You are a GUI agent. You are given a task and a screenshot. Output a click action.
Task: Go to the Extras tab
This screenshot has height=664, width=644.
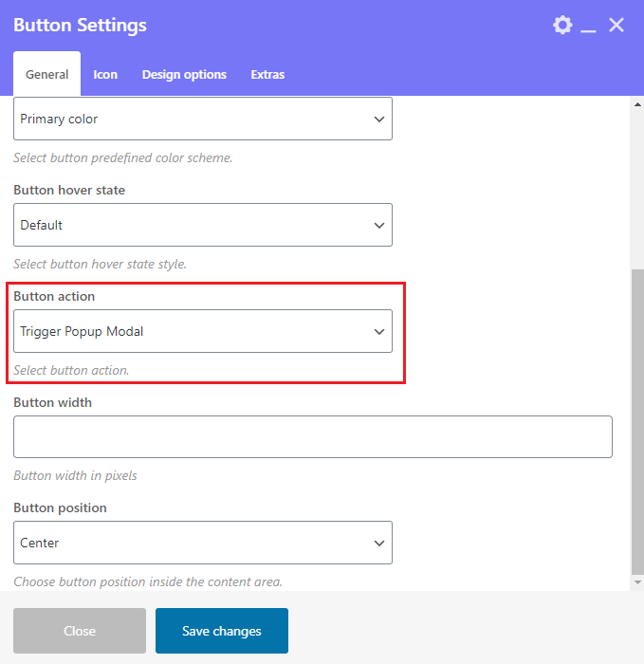coord(267,74)
